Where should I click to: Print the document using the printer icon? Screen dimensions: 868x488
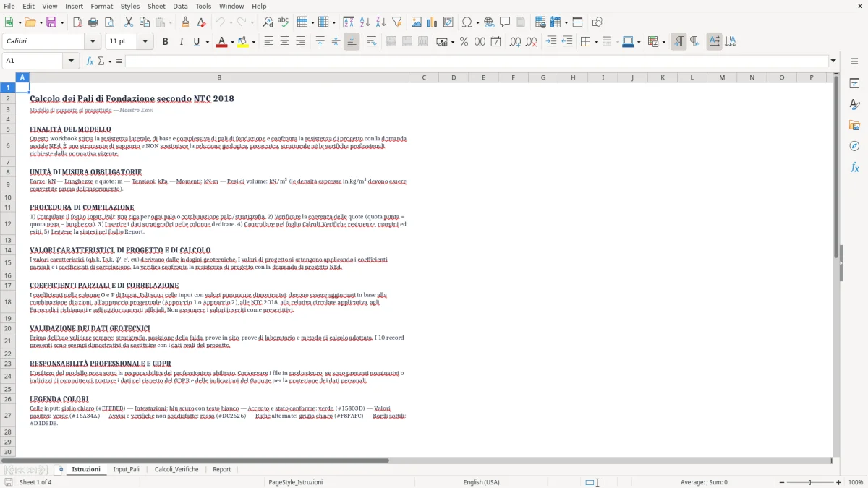coord(93,22)
